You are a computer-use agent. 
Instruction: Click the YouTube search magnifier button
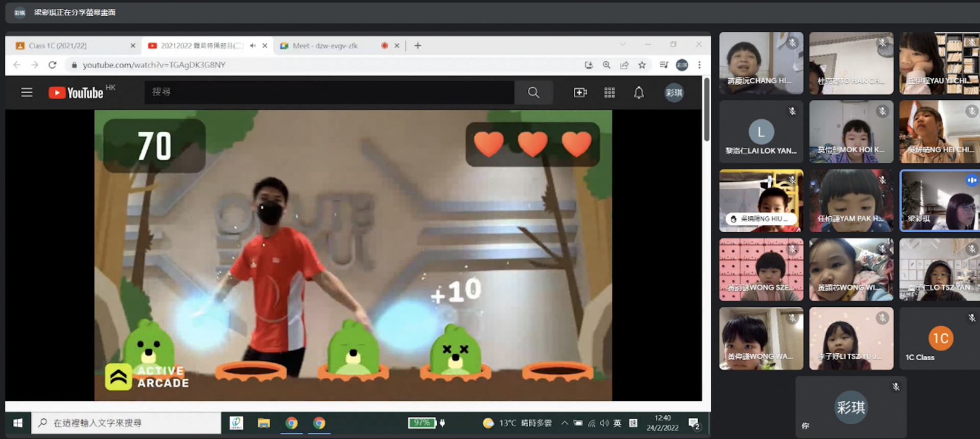(x=533, y=92)
